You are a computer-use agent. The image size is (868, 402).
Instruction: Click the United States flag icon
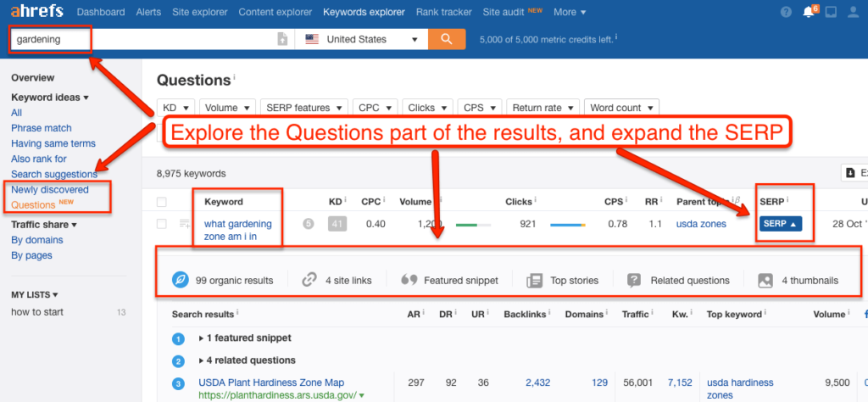pyautogui.click(x=312, y=39)
